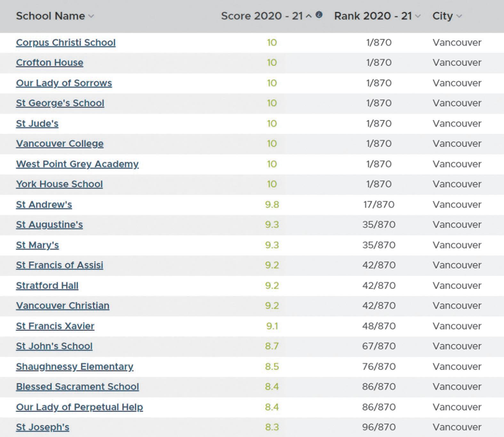Open St George's School details
This screenshot has height=437, width=504.
click(60, 103)
